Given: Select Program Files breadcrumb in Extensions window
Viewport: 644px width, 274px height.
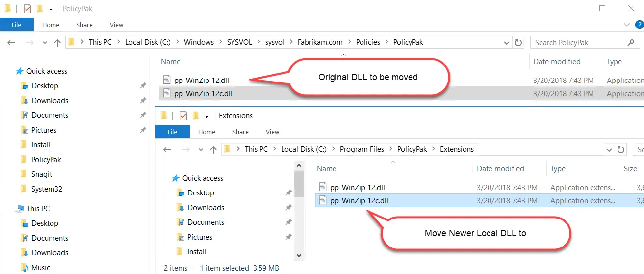Looking at the screenshot, I should pos(362,149).
